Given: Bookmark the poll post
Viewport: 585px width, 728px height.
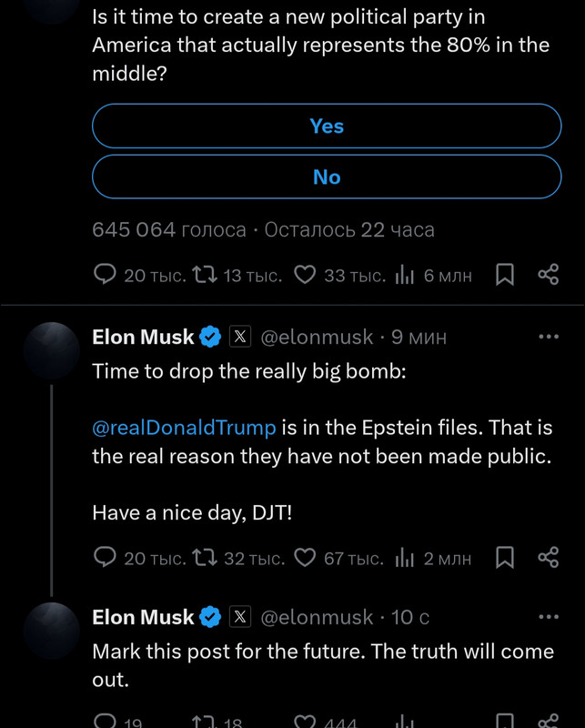Looking at the screenshot, I should pyautogui.click(x=505, y=275).
